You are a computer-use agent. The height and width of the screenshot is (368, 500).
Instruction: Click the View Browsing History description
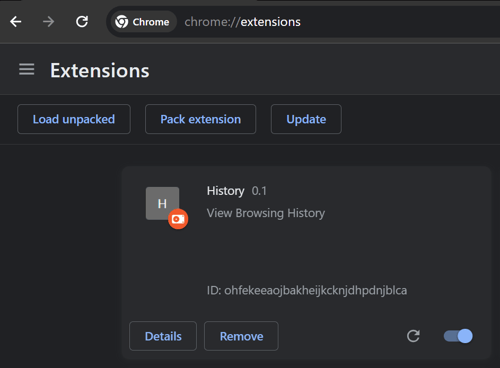pyautogui.click(x=266, y=213)
